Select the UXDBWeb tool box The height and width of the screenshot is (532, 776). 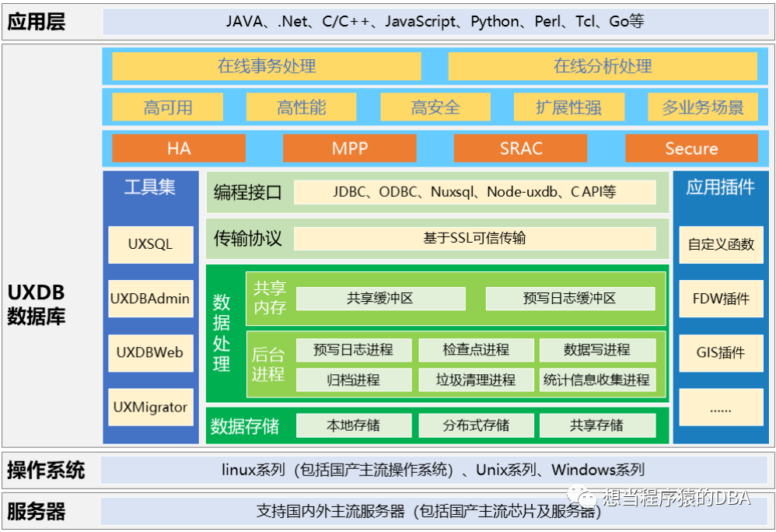[x=150, y=353]
